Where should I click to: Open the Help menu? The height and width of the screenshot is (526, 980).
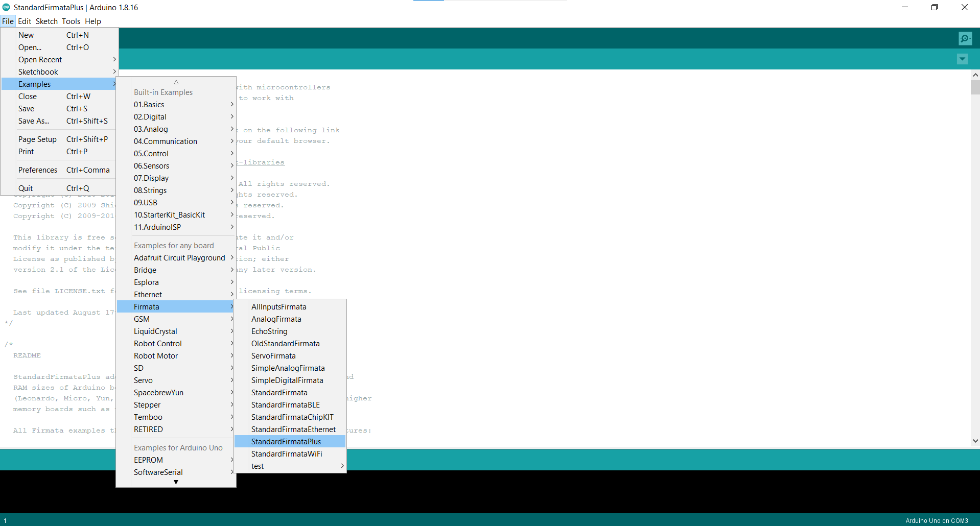pyautogui.click(x=93, y=21)
